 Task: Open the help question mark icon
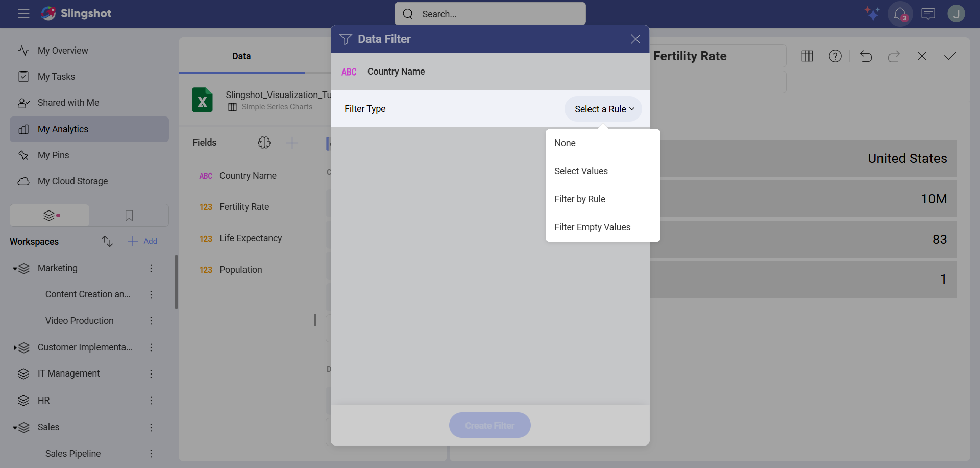click(x=835, y=56)
